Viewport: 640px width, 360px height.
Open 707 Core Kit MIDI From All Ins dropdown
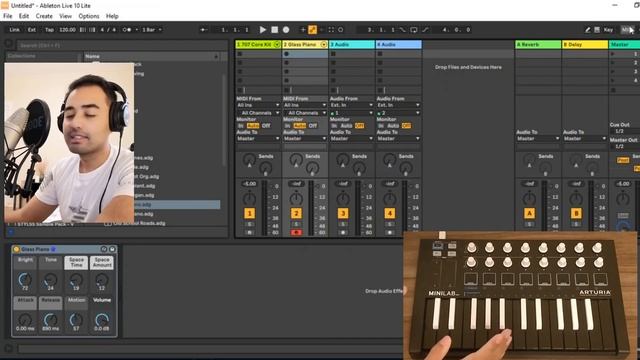258,105
